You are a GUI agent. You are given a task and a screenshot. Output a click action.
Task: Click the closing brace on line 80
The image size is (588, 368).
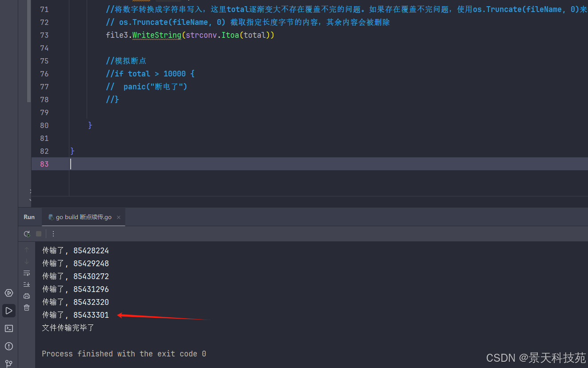click(90, 125)
